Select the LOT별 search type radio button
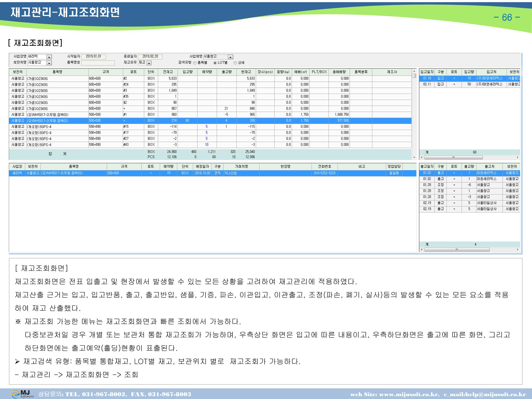The image size is (532, 399). pos(215,63)
